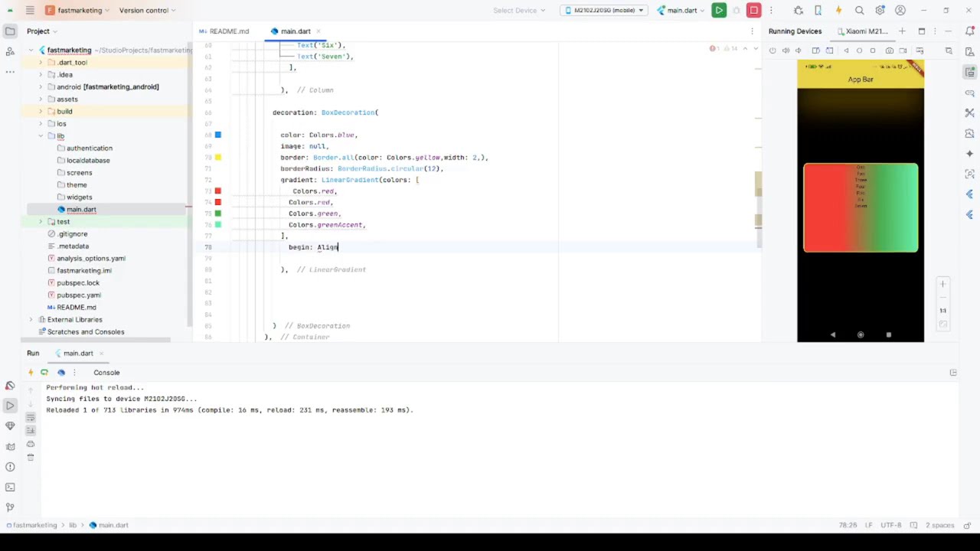Open Version control dropdown

tap(147, 10)
